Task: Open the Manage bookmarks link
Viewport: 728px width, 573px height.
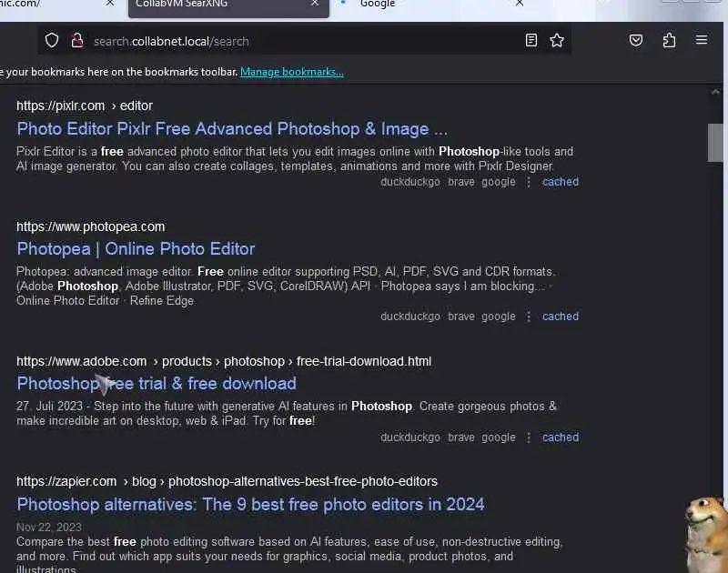Action: [x=292, y=72]
